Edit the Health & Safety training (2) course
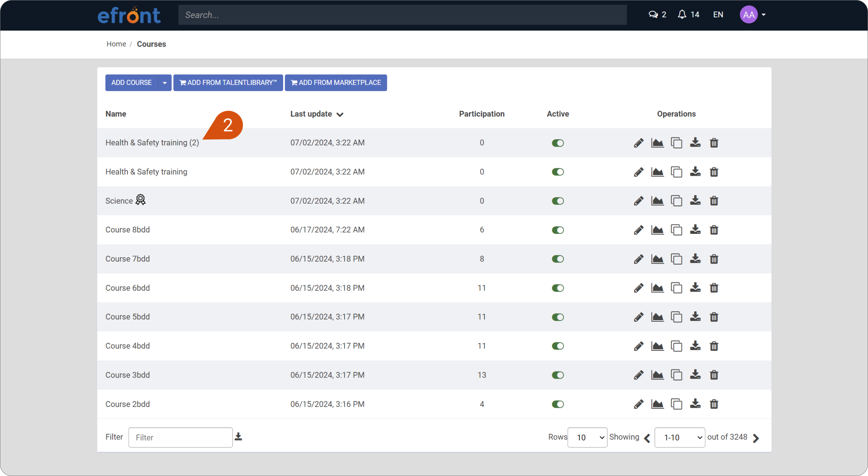This screenshot has height=476, width=868. 638,143
